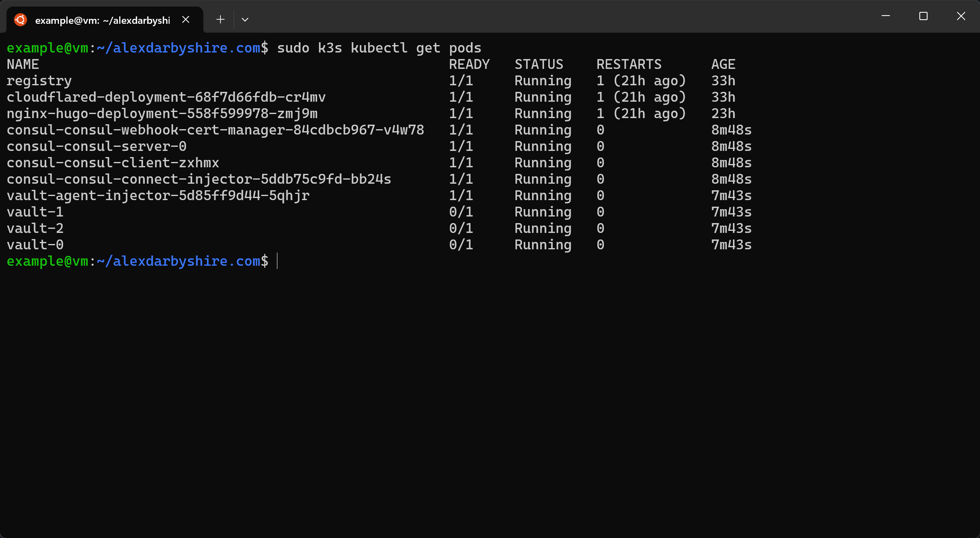Click the vault-0 pod name
Image resolution: width=980 pixels, height=538 pixels.
pyautogui.click(x=35, y=245)
